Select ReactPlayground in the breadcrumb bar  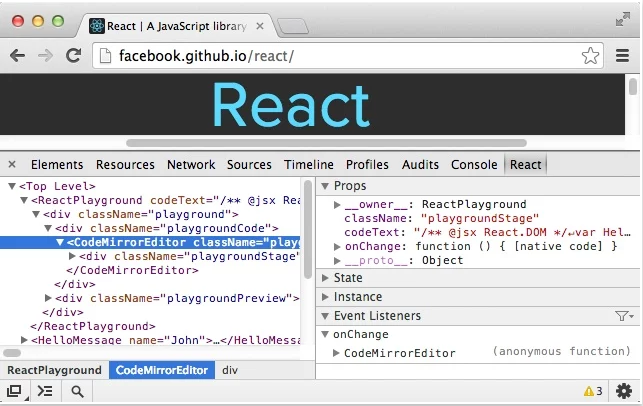(x=55, y=370)
